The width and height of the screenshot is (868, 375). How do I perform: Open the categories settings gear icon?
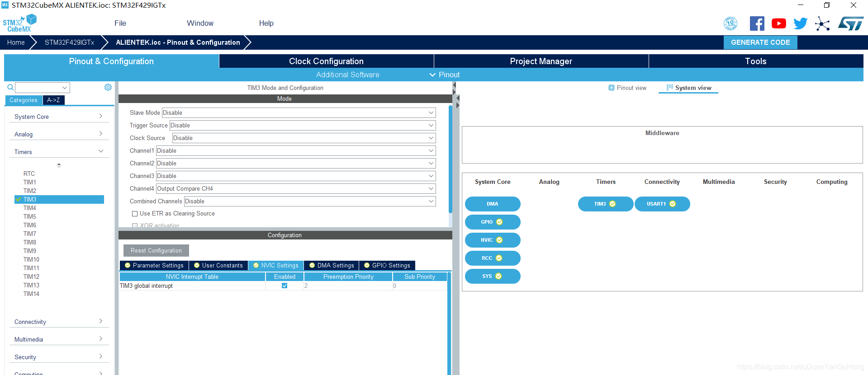coord(108,87)
